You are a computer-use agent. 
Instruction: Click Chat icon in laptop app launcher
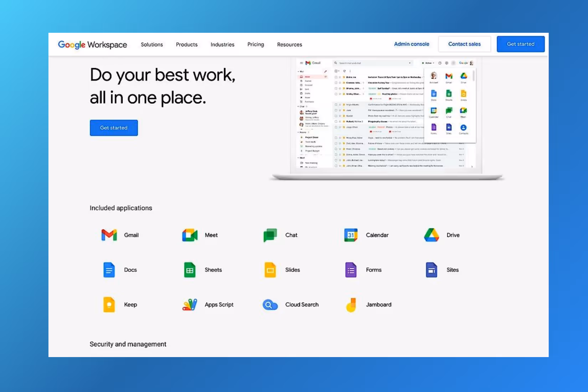pos(449,110)
